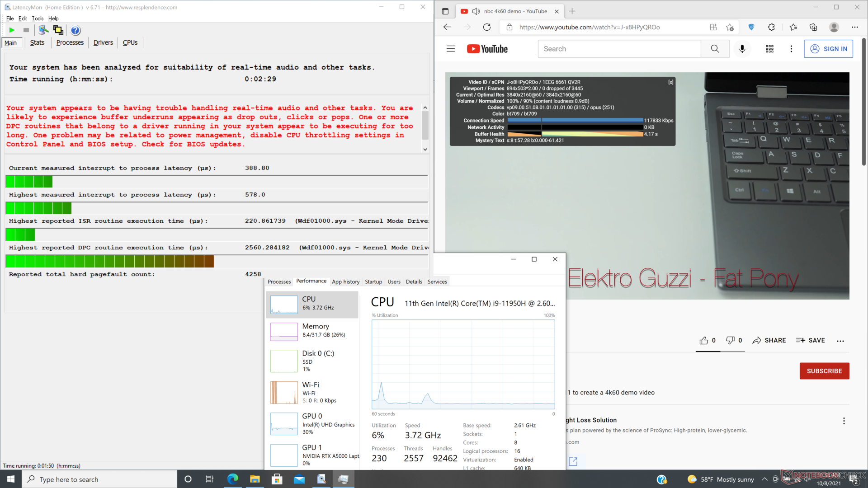The height and width of the screenshot is (488, 868).
Task: Close the nbc 4k60 demo tab
Action: click(557, 11)
